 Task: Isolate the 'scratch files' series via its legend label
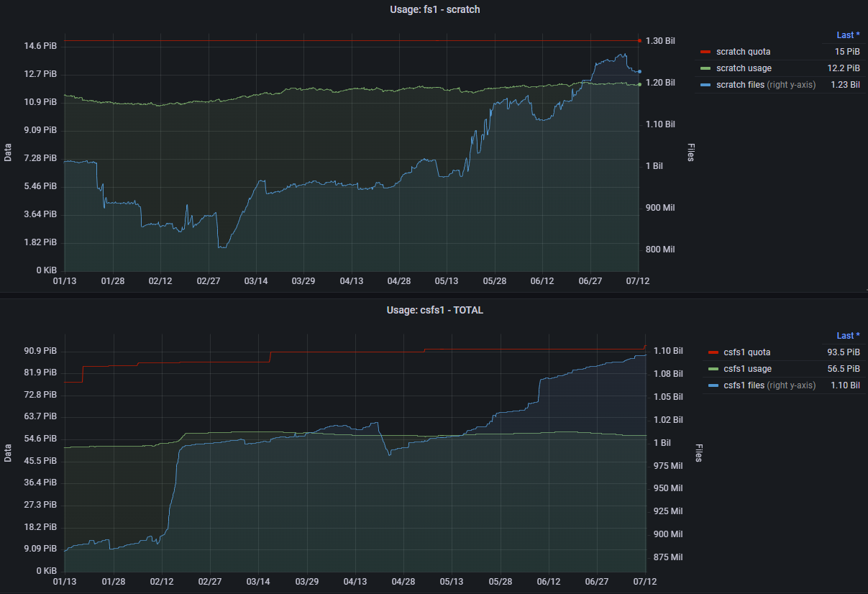(x=740, y=85)
